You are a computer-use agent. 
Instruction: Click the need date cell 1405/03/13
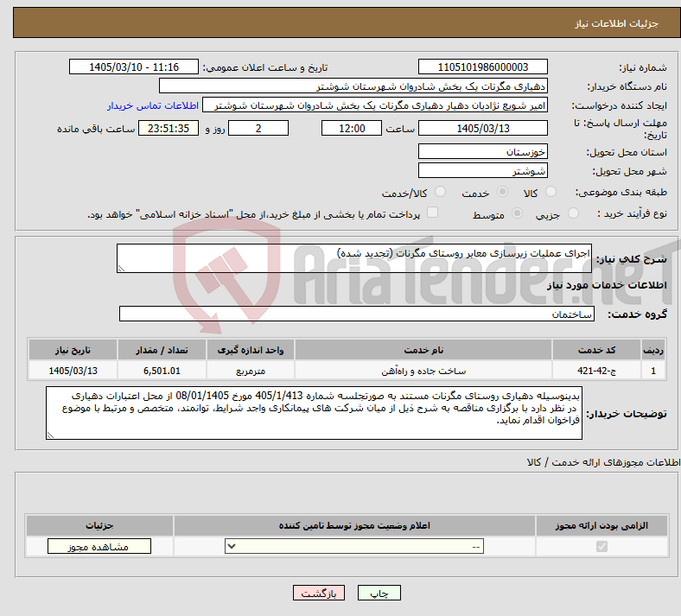tap(73, 371)
